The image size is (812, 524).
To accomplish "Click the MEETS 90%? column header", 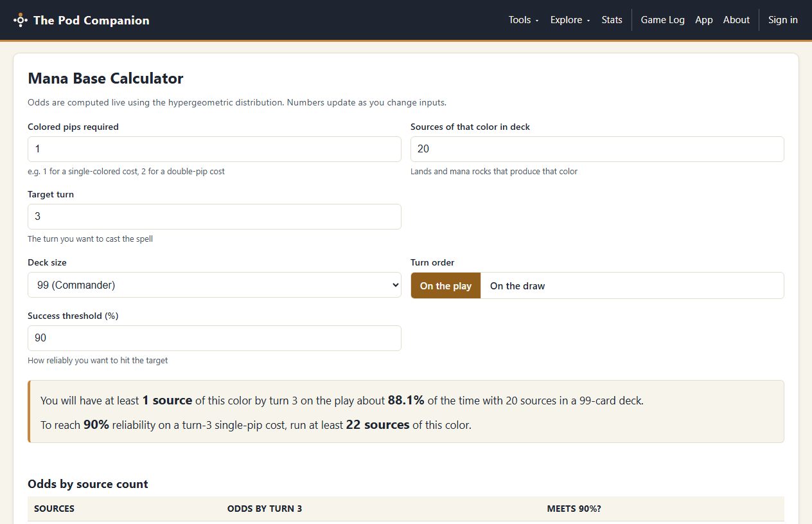I will pyautogui.click(x=574, y=509).
